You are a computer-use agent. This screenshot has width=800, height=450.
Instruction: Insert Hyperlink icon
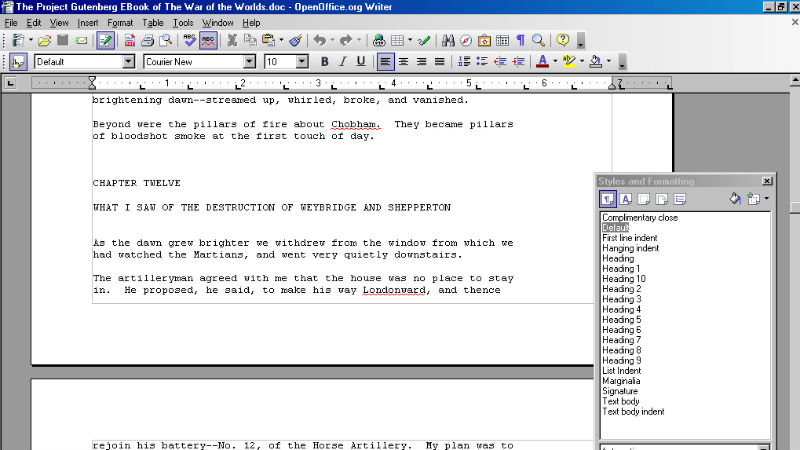(379, 40)
